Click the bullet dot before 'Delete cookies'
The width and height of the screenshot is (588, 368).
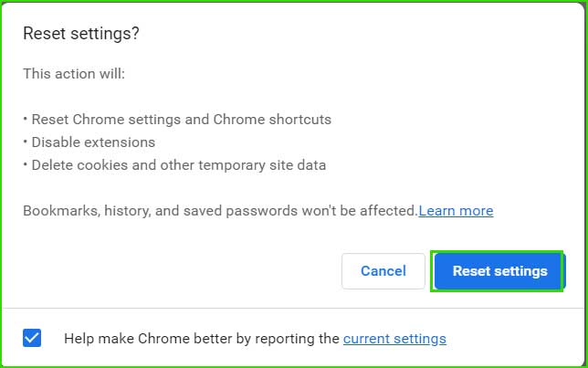[x=26, y=164]
